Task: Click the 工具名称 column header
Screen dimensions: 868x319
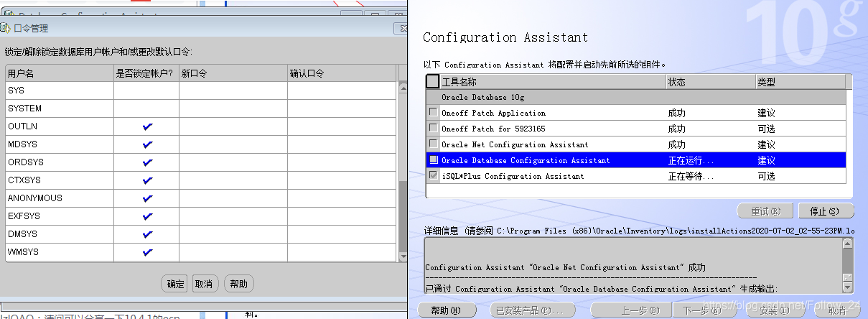Action: point(553,82)
